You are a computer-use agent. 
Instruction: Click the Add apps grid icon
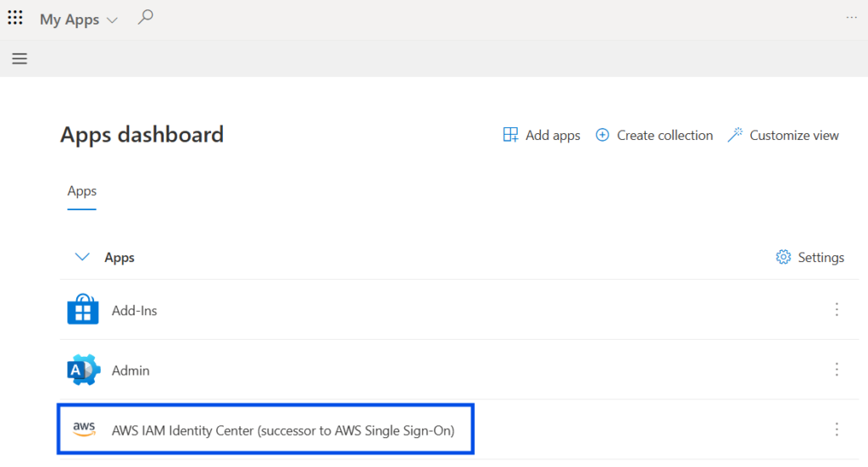pos(510,135)
